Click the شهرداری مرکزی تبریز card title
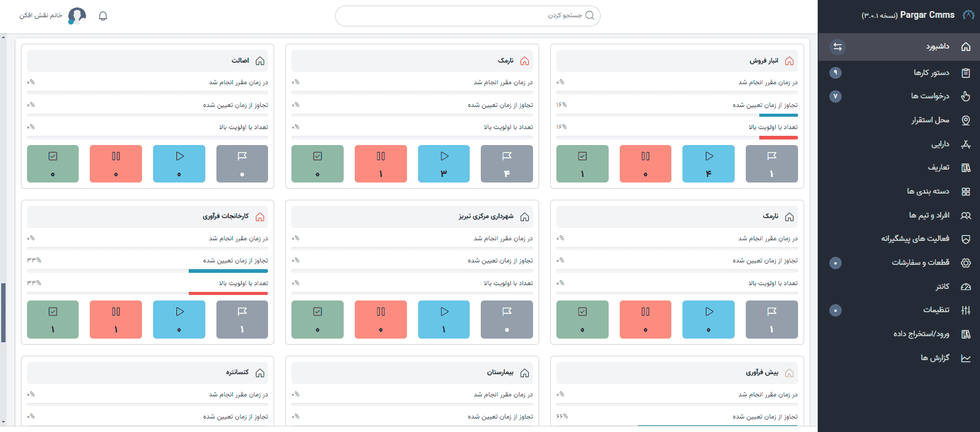 point(486,216)
